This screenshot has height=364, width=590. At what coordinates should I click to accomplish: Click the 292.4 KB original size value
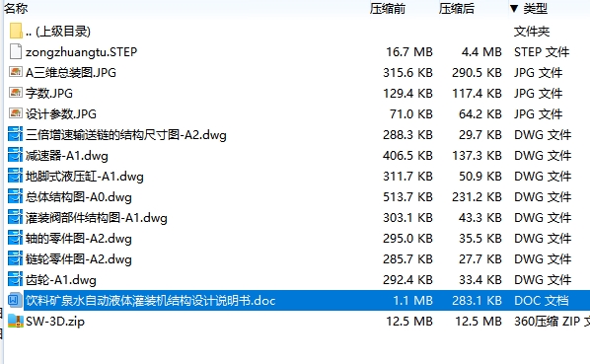[x=407, y=279]
